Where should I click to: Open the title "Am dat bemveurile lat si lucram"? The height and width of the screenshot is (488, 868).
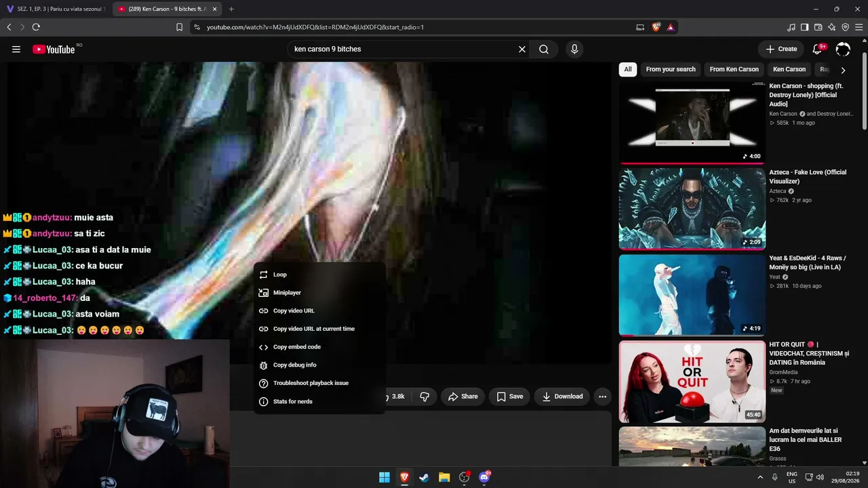806,440
